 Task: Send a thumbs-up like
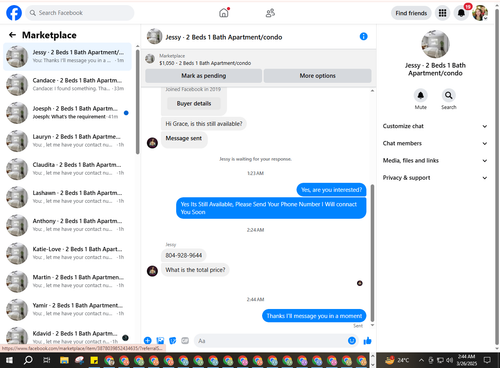point(367,340)
